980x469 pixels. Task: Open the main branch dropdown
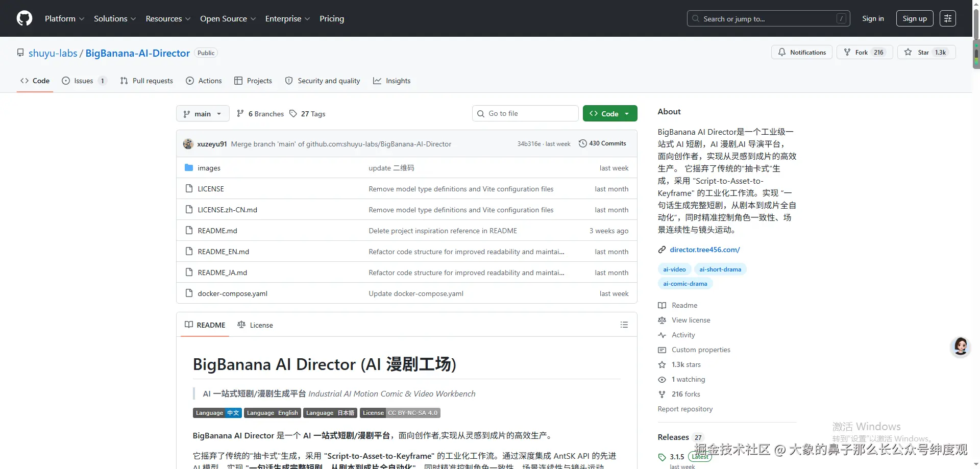(202, 113)
